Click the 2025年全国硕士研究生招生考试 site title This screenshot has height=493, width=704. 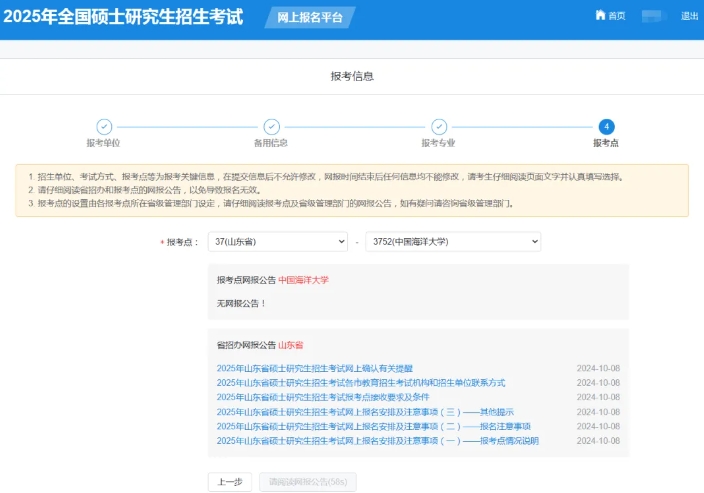(x=126, y=18)
